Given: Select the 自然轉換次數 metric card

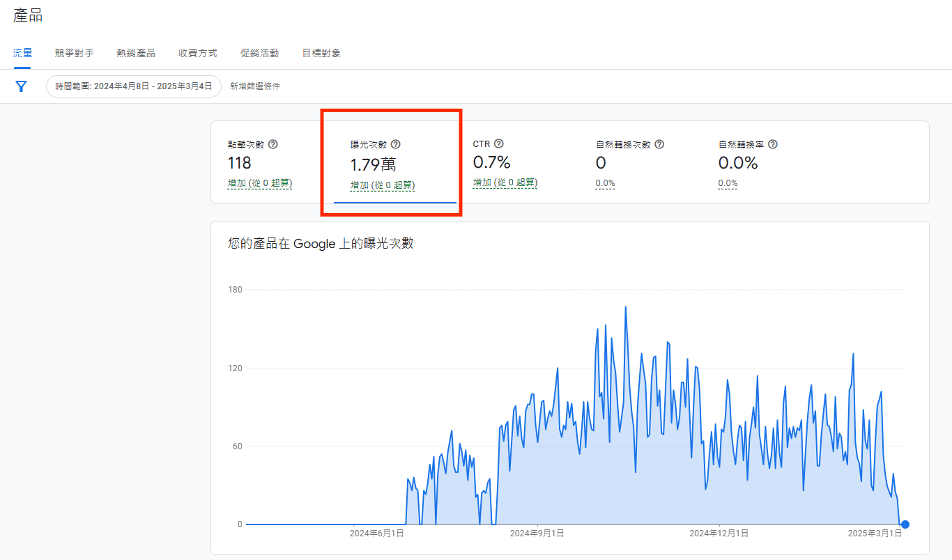Looking at the screenshot, I should [x=640, y=164].
